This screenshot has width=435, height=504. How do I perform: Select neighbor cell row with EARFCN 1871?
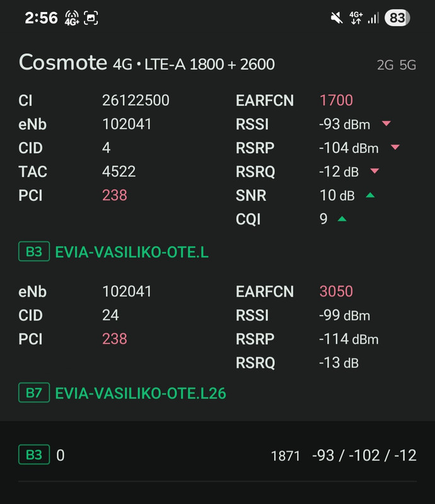217,455
